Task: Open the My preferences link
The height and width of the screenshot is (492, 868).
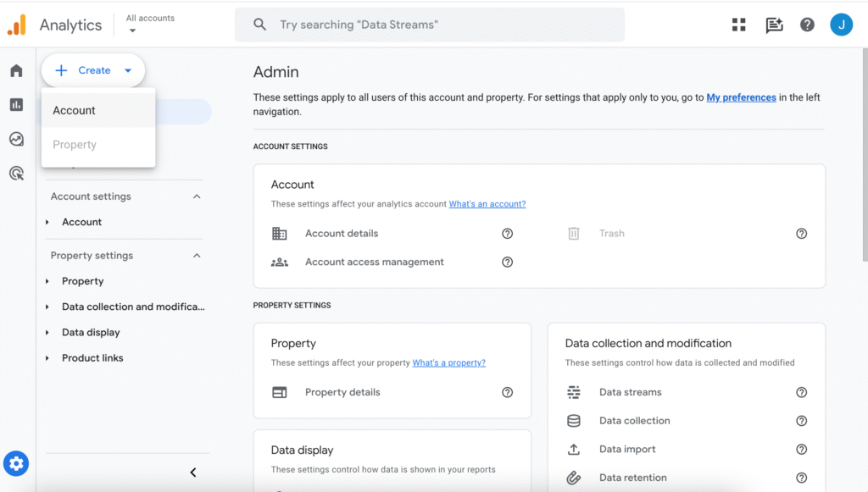Action: pyautogui.click(x=741, y=97)
